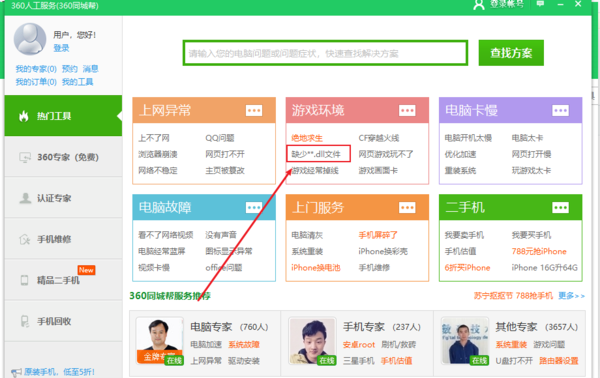600x378 pixels.
Task: Open the 电脑故障 more options icon
Action: point(254,208)
